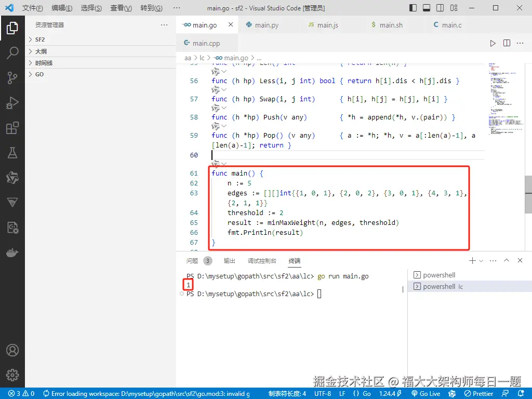532x399 pixels.
Task: Open the 查看(V) menu
Action: point(121,8)
